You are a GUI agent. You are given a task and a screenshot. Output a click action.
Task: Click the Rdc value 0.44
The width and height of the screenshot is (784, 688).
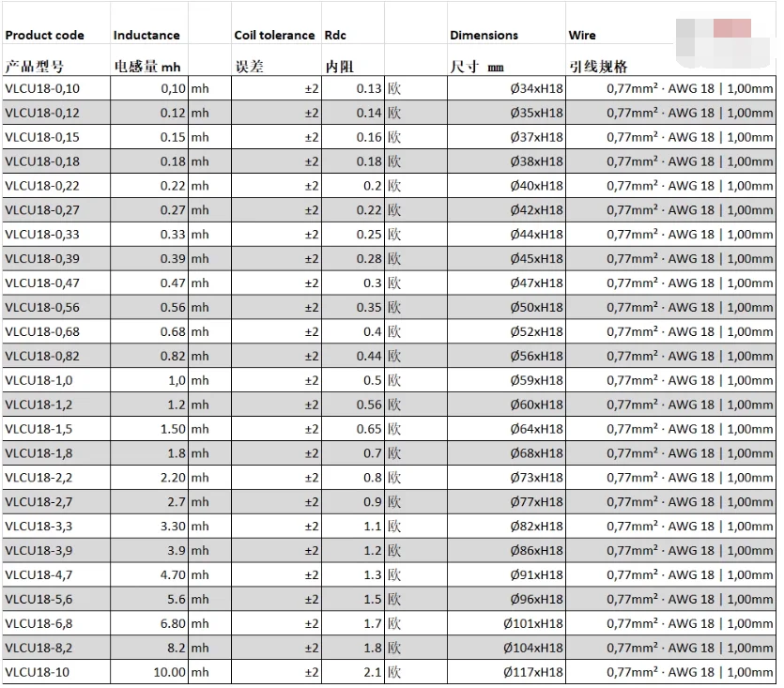pos(353,356)
